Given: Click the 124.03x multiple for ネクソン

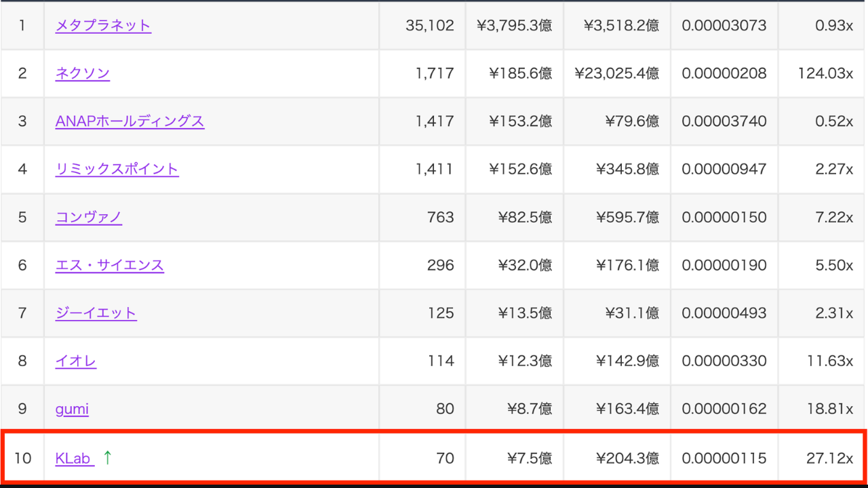Looking at the screenshot, I should [825, 73].
